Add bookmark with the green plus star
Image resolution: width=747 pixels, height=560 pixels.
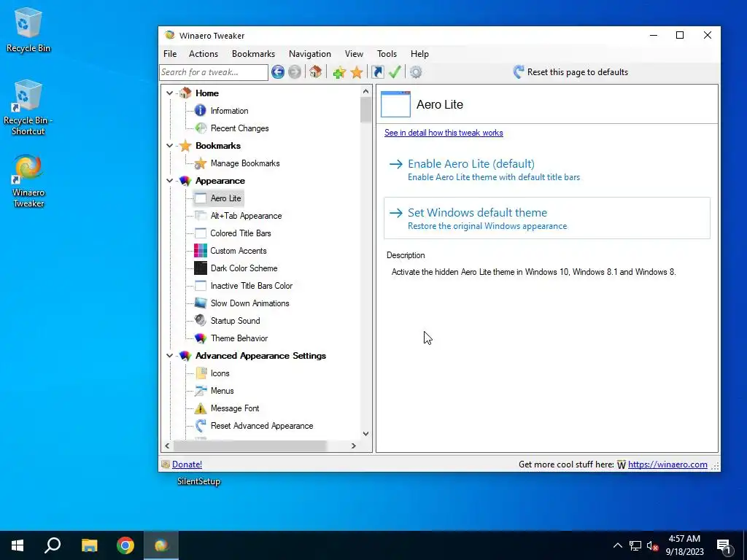339,72
